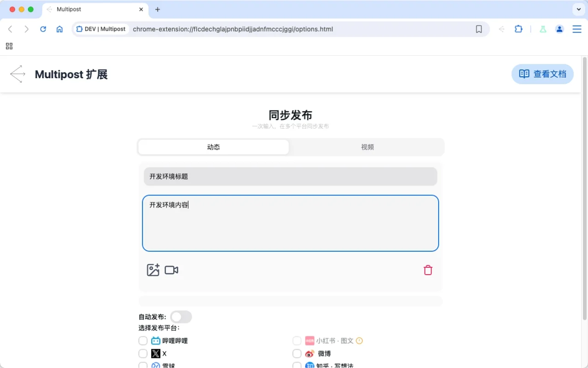Screen dimensions: 588x368
Task: Click the 查看文档 button
Action: [543, 74]
